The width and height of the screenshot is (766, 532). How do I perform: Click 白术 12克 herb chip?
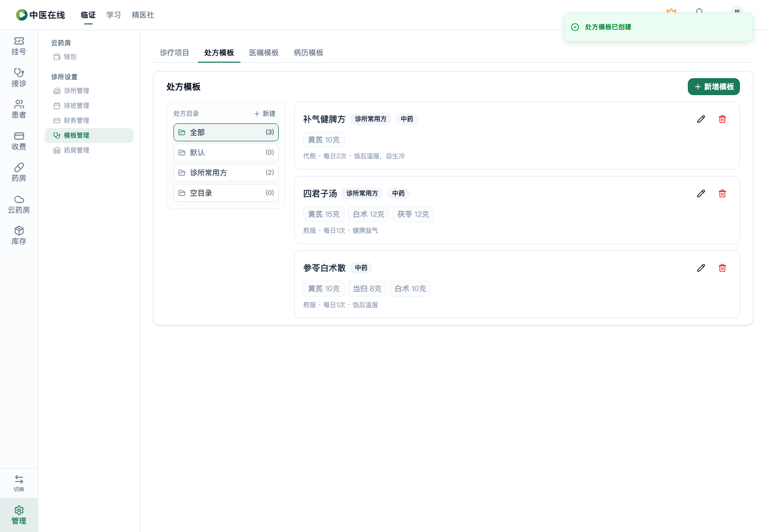369,214
